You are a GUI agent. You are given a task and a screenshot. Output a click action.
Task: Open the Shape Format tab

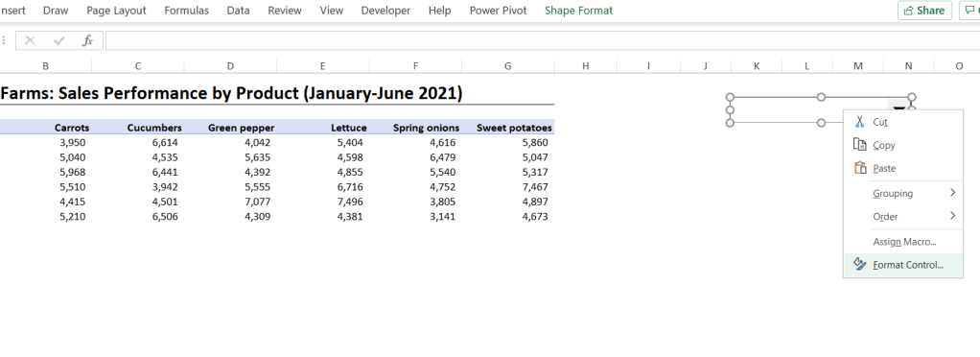click(x=579, y=11)
